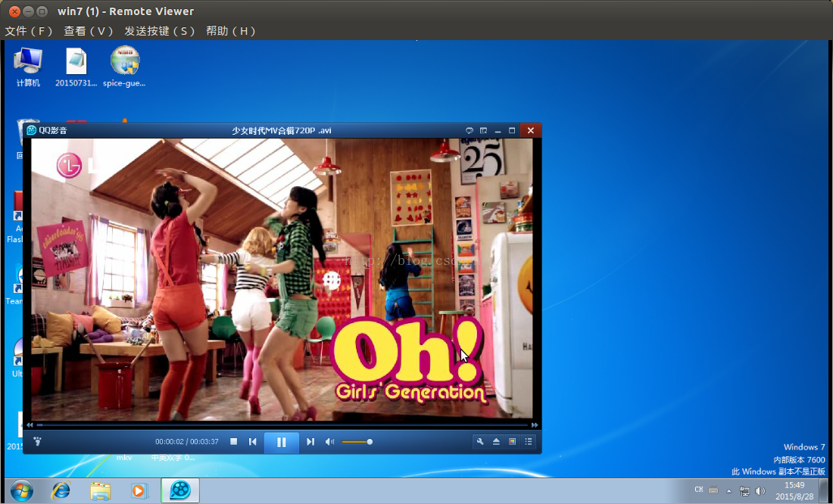Image resolution: width=833 pixels, height=504 pixels.
Task: Click the network tray icon
Action: [x=744, y=490]
